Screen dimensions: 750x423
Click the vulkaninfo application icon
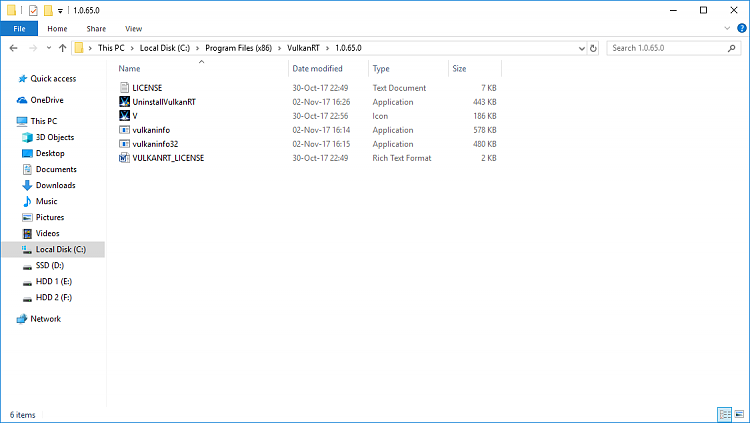[x=124, y=130]
